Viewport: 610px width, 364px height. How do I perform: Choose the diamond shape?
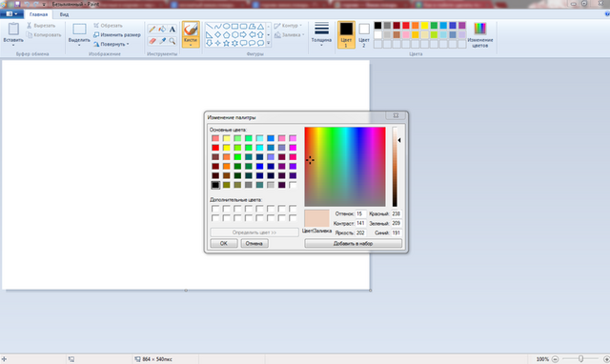[x=218, y=35]
